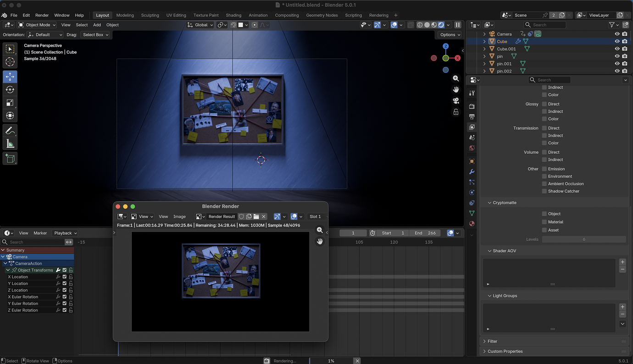Screen dimensions: 633x364
Task: Open the Material properties sphere tab
Action: 472,224
